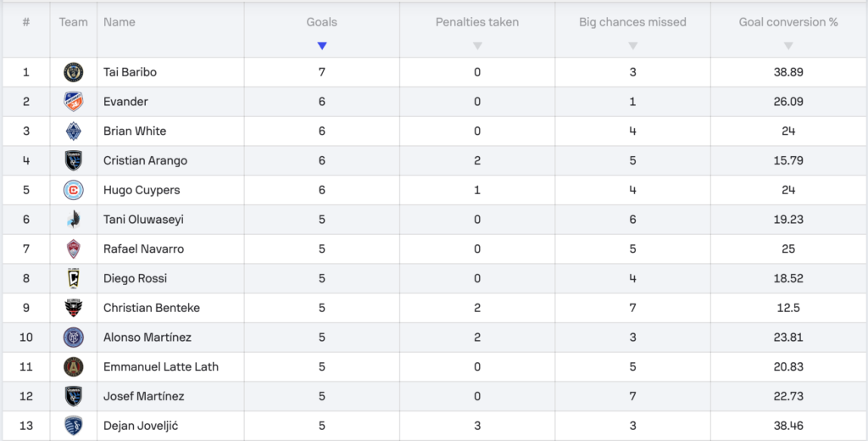Viewport: 868px width, 441px height.
Task: Select Vancouver Whitecaps badge in Brian White row
Action: tap(73, 131)
